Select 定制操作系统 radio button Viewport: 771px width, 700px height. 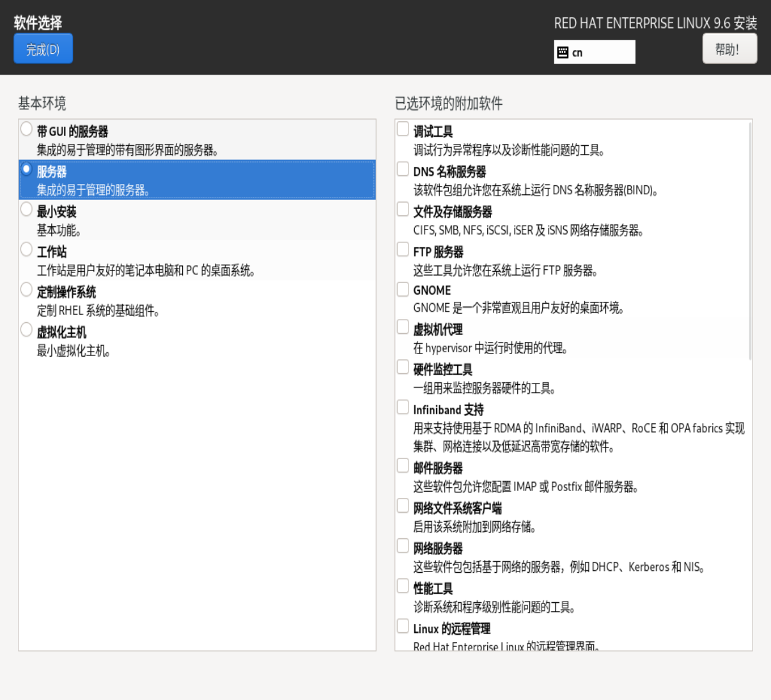(26, 290)
